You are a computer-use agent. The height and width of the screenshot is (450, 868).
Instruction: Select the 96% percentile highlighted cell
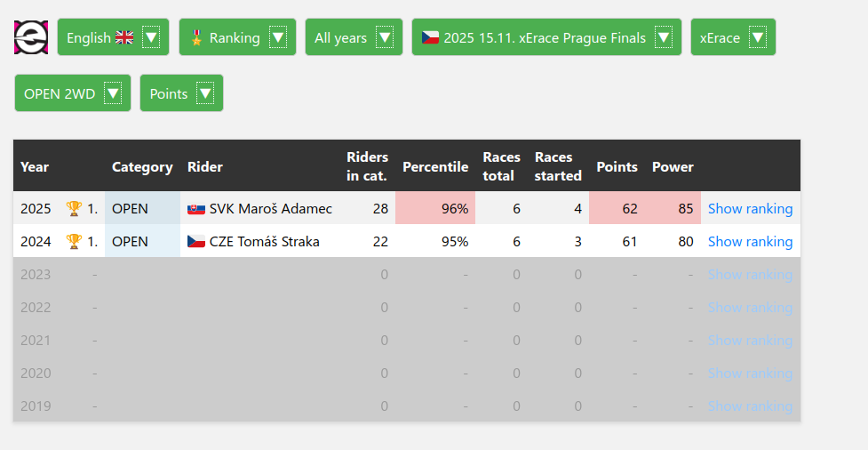[x=435, y=209]
